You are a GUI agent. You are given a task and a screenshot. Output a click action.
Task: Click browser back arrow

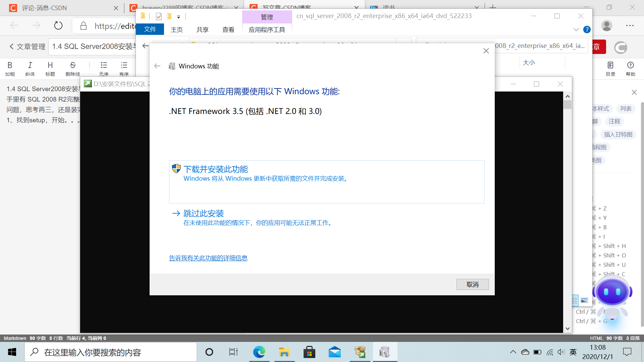coord(14,25)
